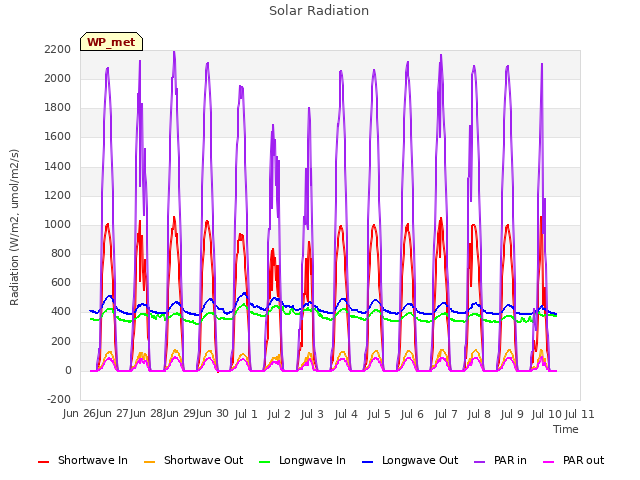Click the Jul 11 x-axis tick label
640x480 pixels.
(x=580, y=414)
